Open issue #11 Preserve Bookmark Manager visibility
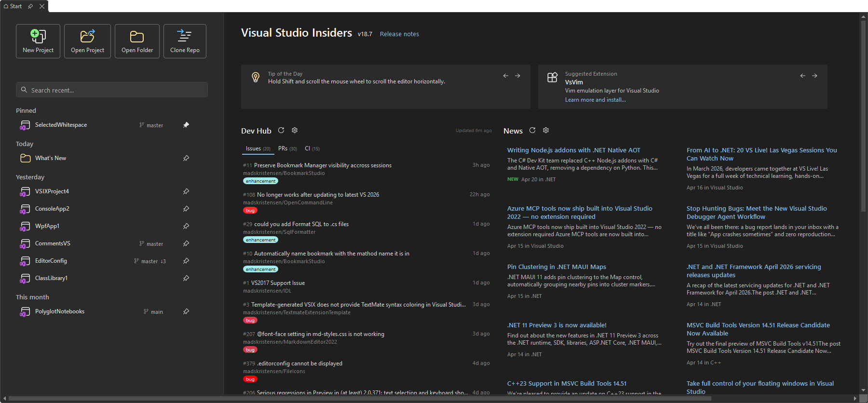 click(x=323, y=165)
